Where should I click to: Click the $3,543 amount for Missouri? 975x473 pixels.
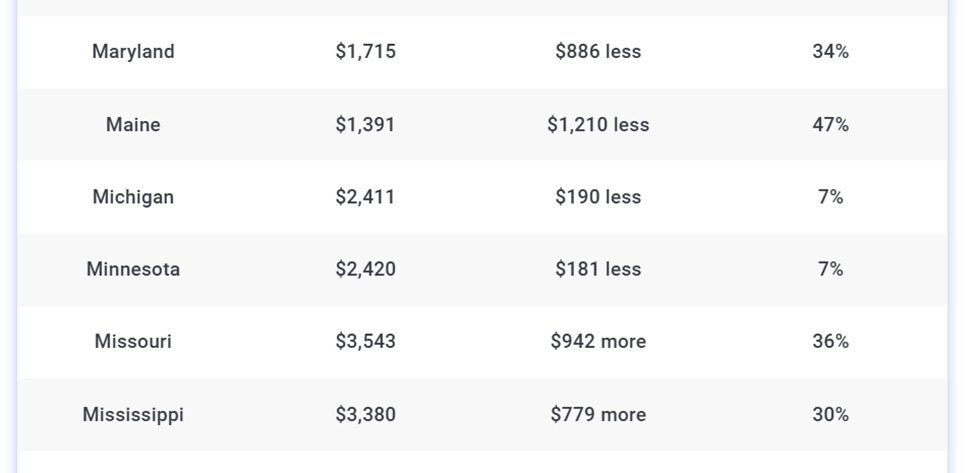[x=365, y=342]
